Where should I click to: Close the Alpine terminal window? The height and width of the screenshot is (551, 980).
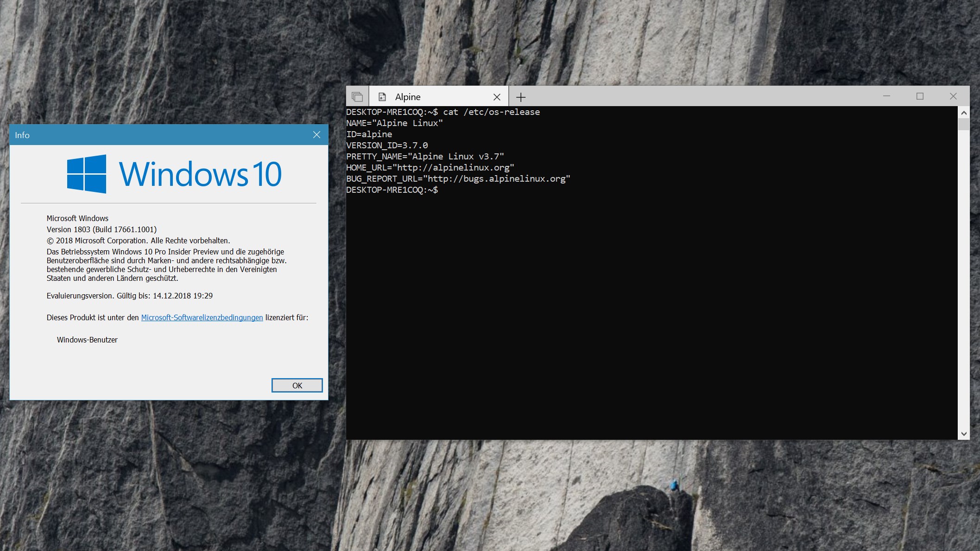click(953, 96)
